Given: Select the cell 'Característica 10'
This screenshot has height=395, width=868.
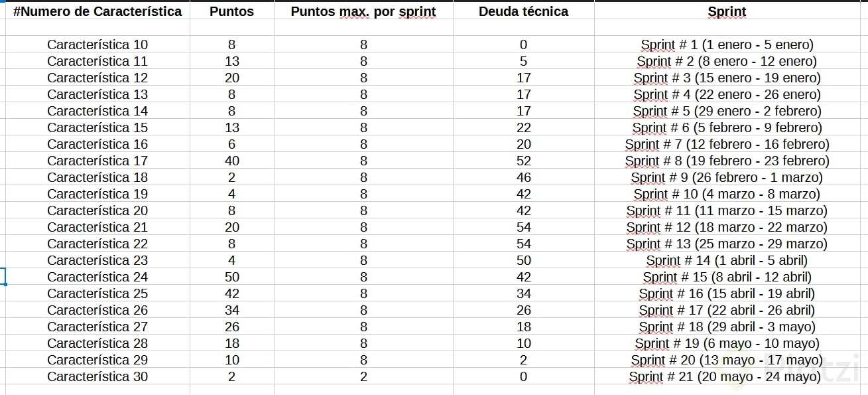Looking at the screenshot, I should coord(97,44).
